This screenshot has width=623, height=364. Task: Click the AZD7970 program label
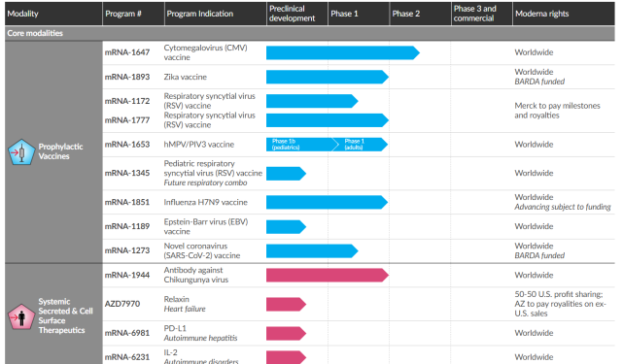122,304
